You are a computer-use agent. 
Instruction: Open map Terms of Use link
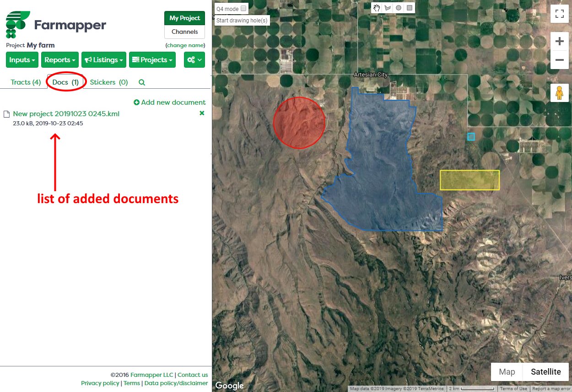pos(513,389)
